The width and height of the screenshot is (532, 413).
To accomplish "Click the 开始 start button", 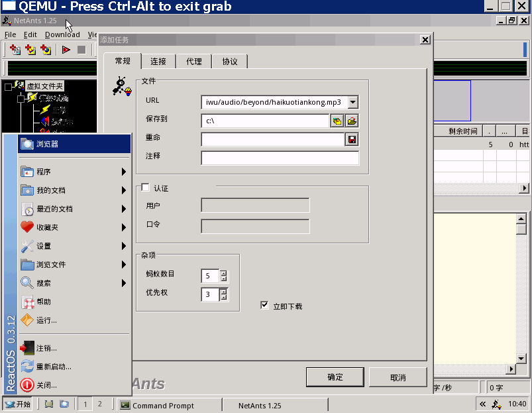I will (x=18, y=404).
